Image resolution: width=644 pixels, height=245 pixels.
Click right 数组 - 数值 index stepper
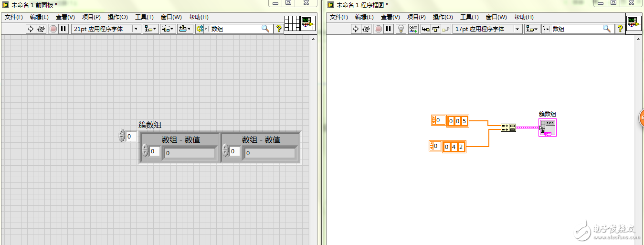pos(226,151)
